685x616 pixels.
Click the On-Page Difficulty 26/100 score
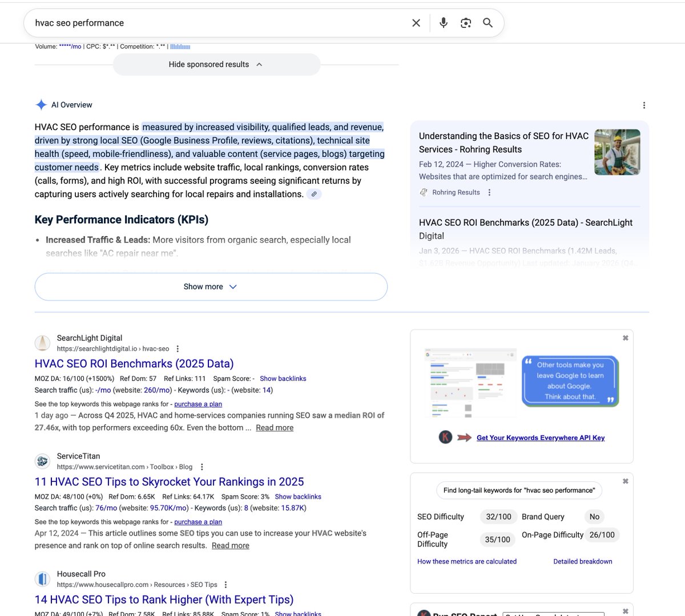pyautogui.click(x=602, y=535)
